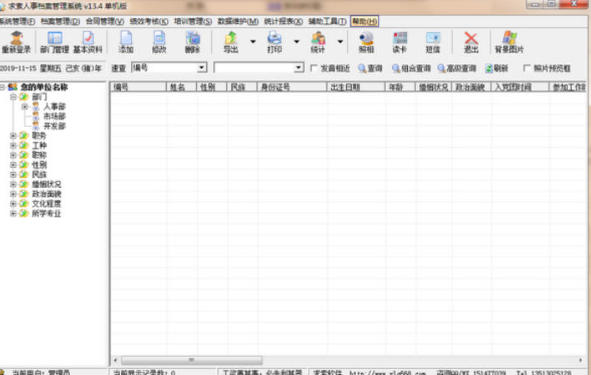The image size is (591, 375).
Task: Click the red X 退出 exit icon
Action: click(x=471, y=42)
